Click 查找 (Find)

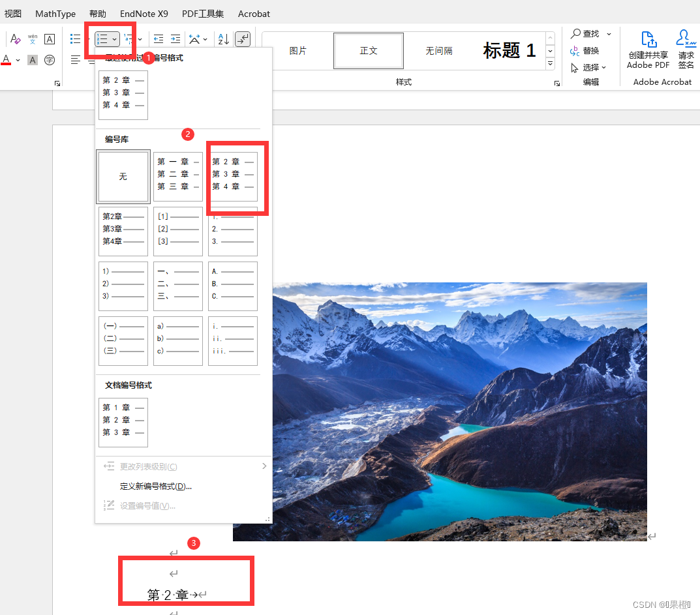point(585,33)
